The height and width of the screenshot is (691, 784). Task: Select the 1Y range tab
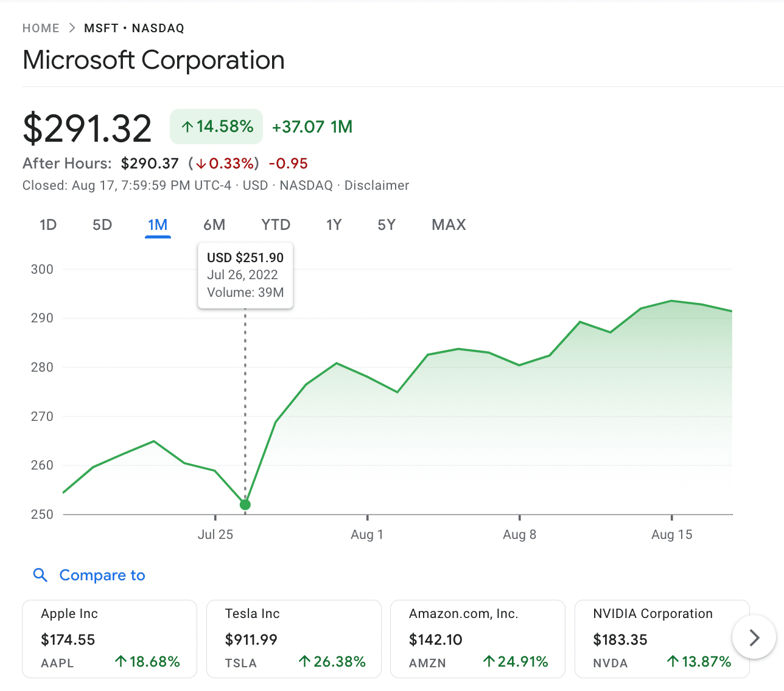tap(334, 225)
